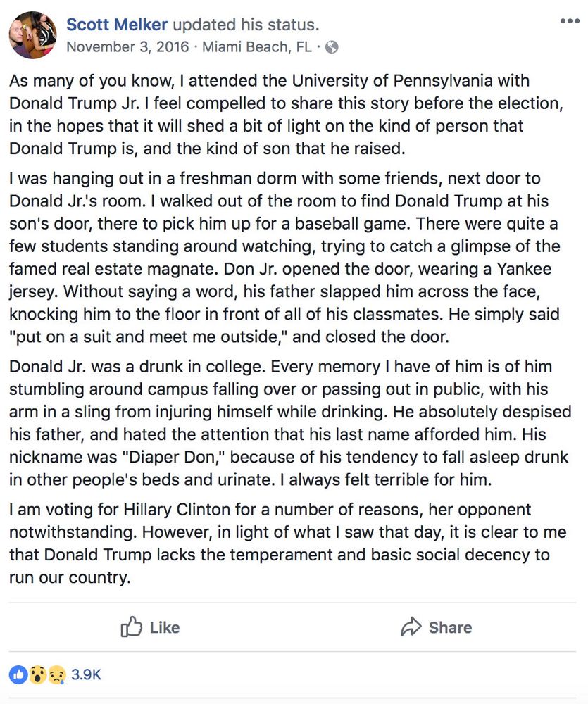Image resolution: width=588 pixels, height=704 pixels.
Task: Click the November 3, 2016 timestamp
Action: [127, 46]
